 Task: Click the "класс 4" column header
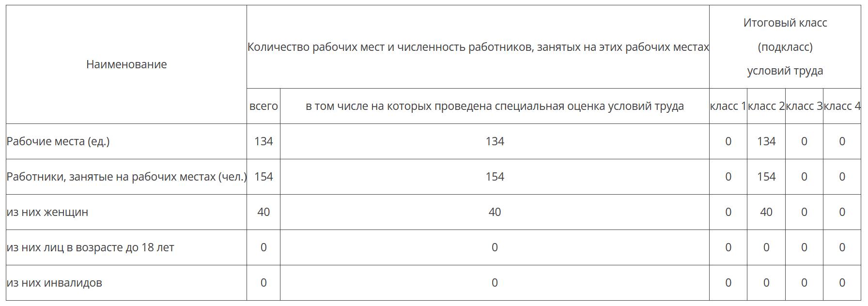842,106
